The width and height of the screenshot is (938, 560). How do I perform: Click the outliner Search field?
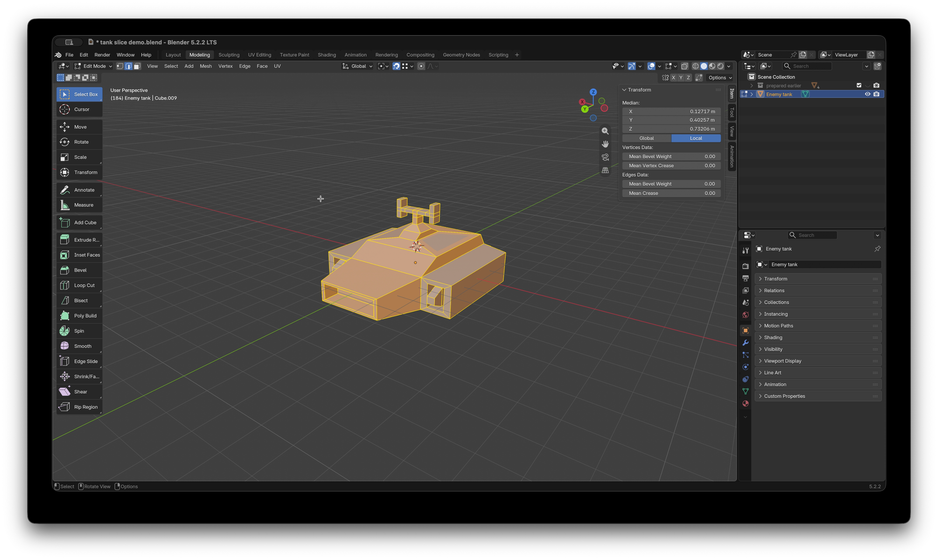click(x=806, y=66)
